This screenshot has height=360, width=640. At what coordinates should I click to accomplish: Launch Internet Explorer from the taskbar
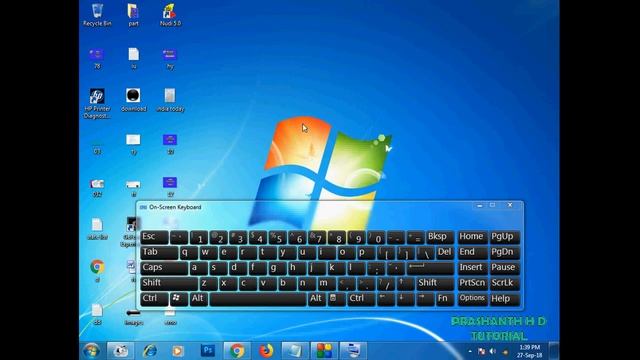click(150, 351)
